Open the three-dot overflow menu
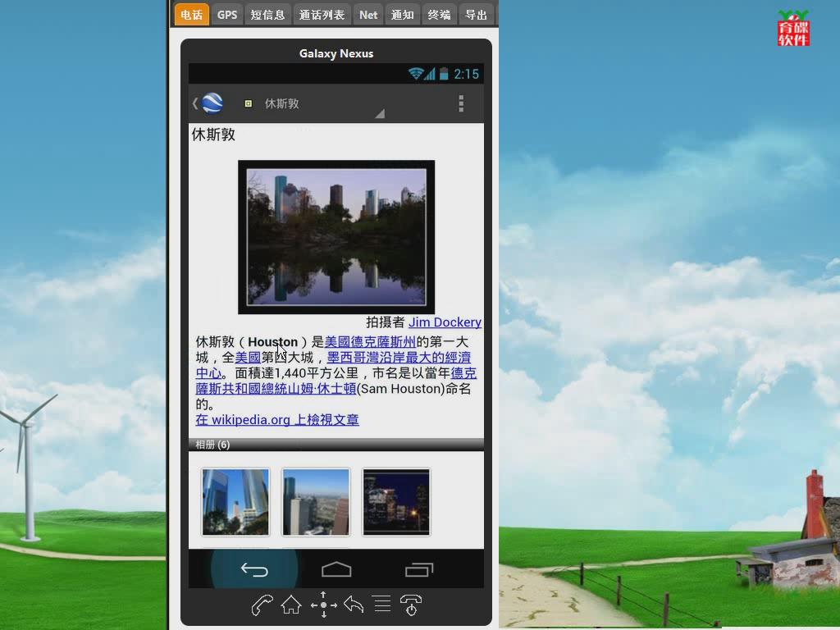The height and width of the screenshot is (630, 840). [x=461, y=103]
